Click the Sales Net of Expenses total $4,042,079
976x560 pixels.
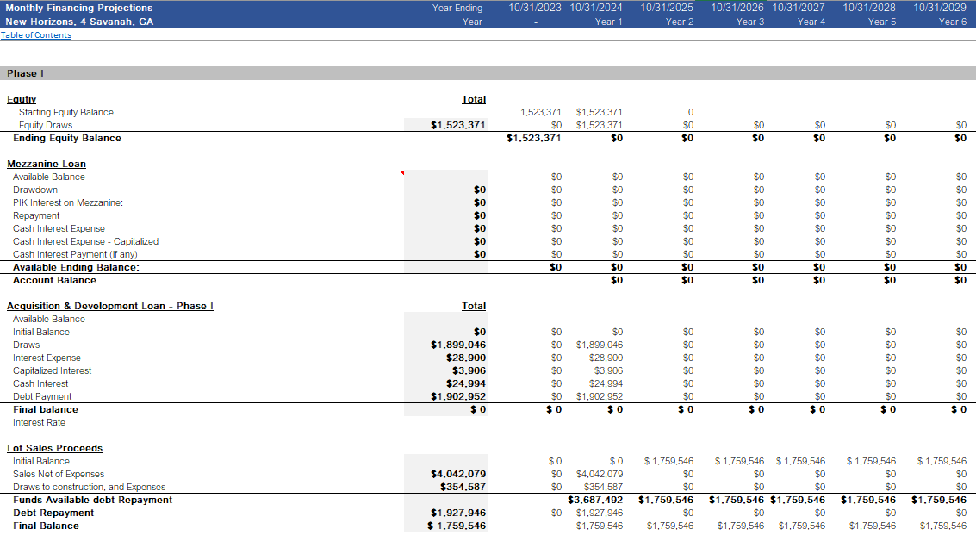click(x=458, y=474)
